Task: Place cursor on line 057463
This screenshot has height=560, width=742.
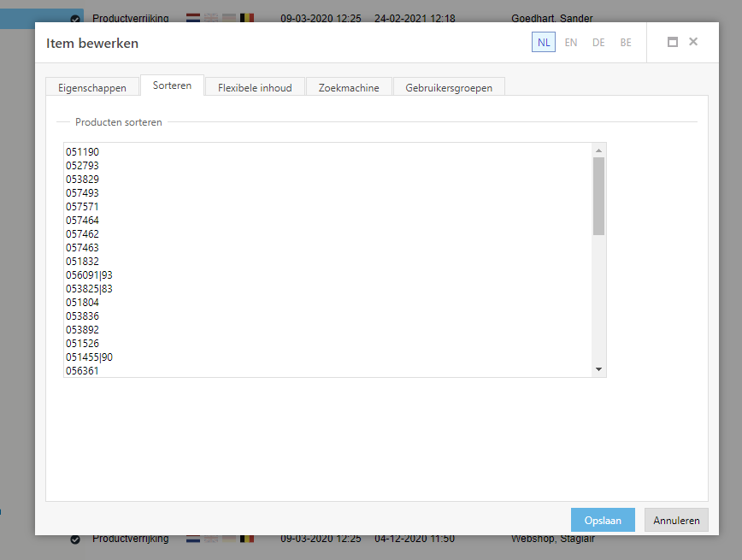Action: (x=82, y=248)
